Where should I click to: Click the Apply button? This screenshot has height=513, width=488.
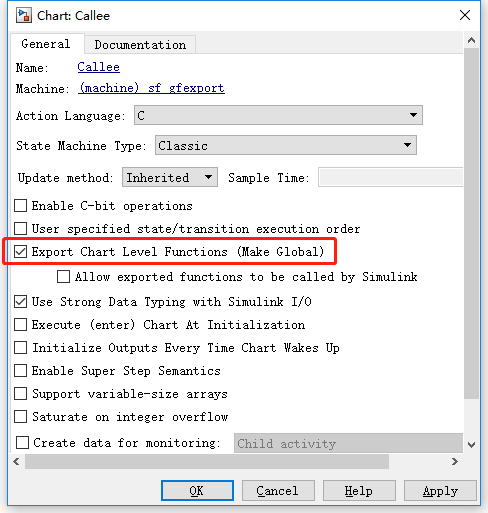(x=440, y=490)
